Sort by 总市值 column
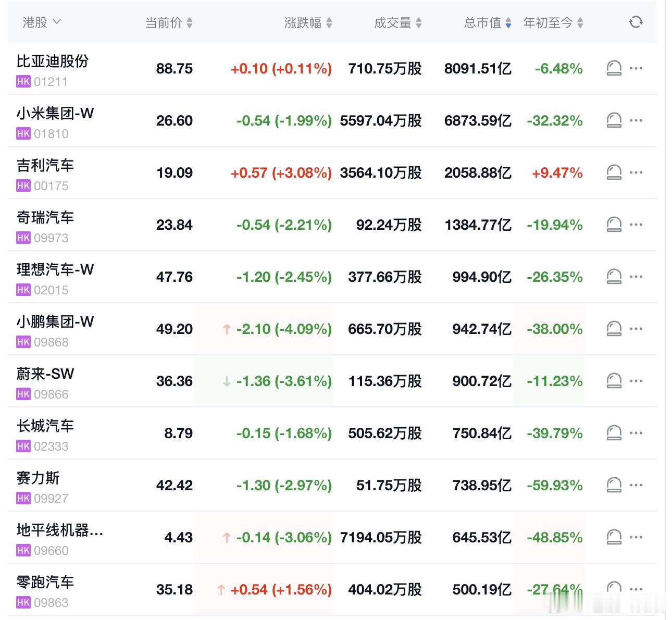 [x=488, y=22]
